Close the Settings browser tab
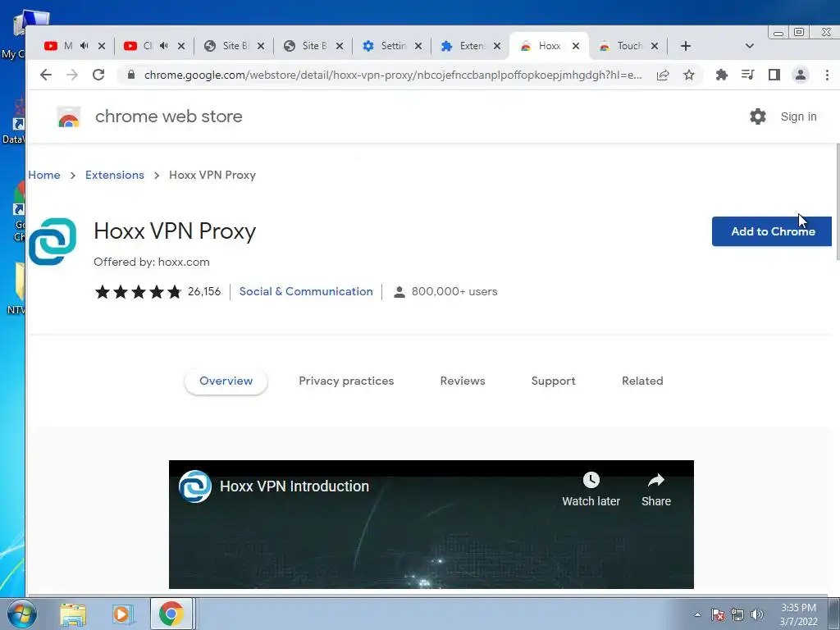 click(418, 46)
